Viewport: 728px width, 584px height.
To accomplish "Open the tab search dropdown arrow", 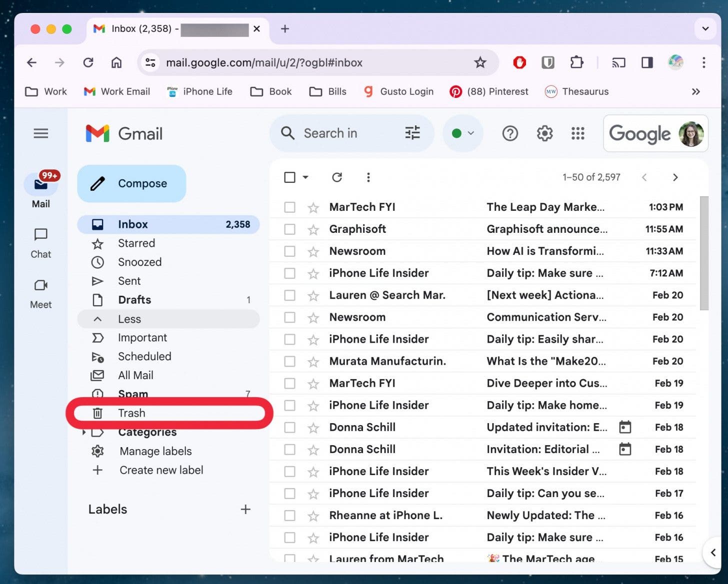I will click(x=705, y=29).
